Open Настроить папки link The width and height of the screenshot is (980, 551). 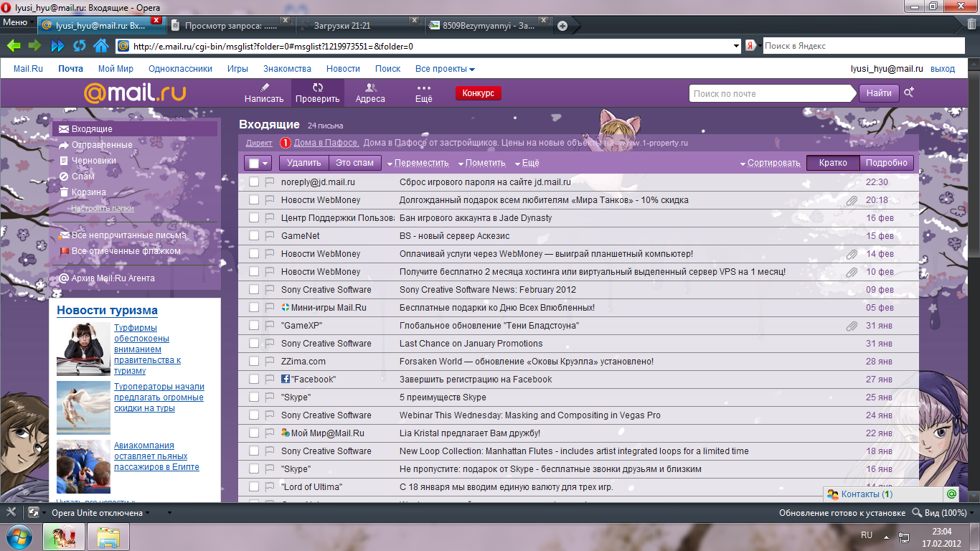pos(102,208)
